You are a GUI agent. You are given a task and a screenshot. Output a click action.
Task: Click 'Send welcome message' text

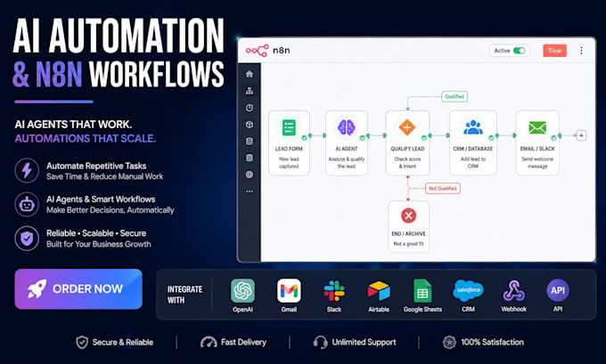(x=537, y=163)
